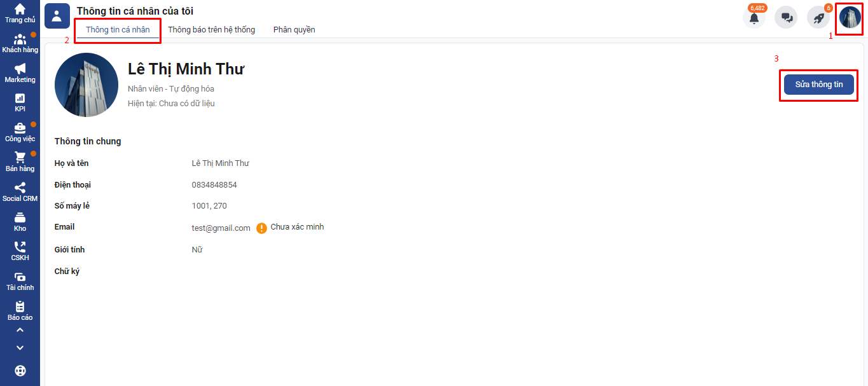Open the KPI module
The width and height of the screenshot is (868, 386).
click(20, 102)
